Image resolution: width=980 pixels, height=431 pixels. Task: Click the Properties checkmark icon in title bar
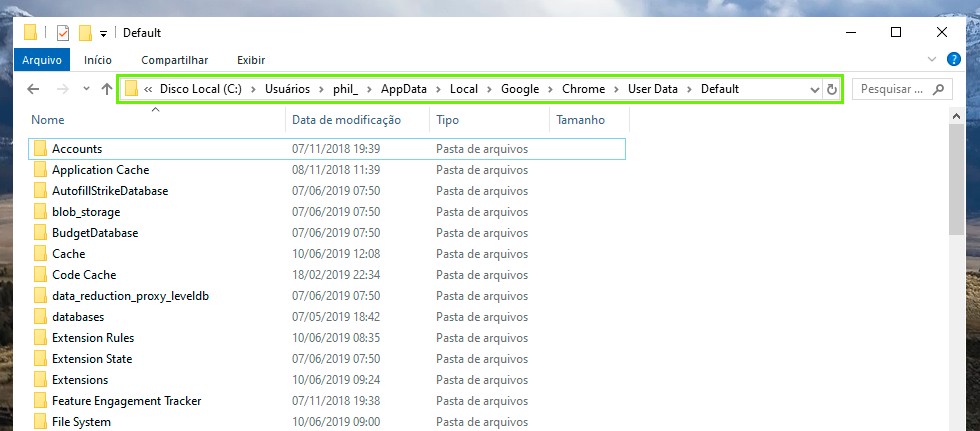coord(62,32)
